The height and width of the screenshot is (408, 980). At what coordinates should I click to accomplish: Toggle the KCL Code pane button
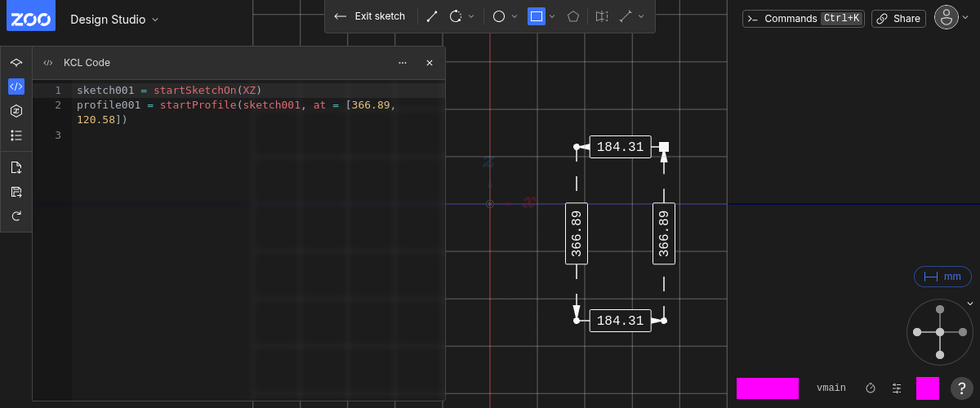(16, 86)
